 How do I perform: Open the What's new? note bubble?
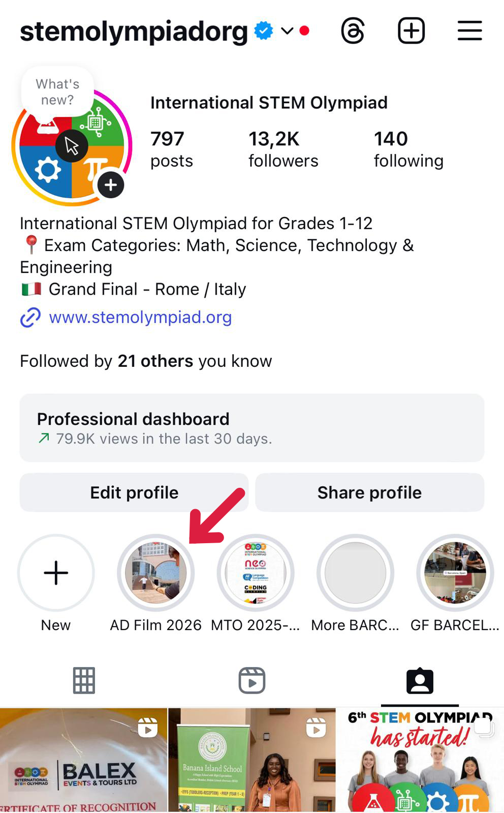(x=57, y=92)
